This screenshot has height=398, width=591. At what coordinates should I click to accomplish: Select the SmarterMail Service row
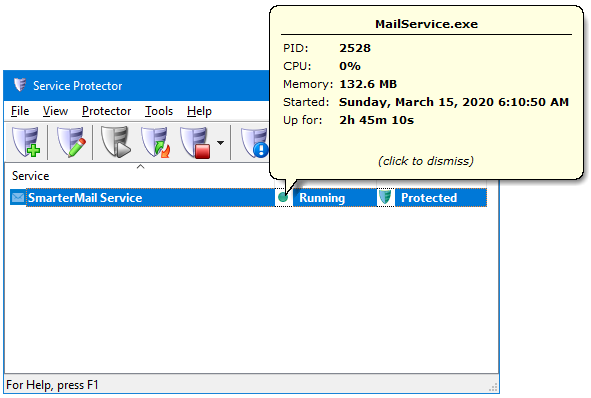click(x=248, y=197)
